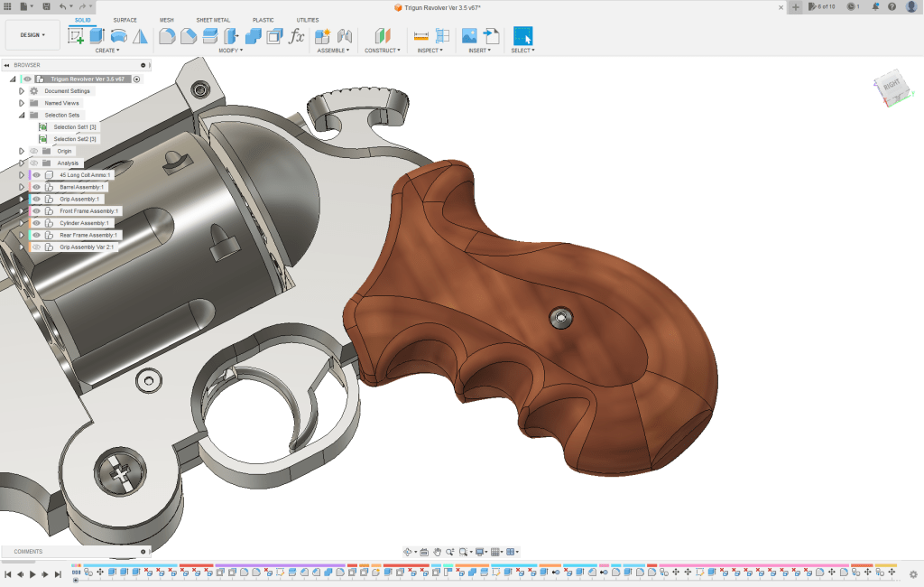Show the Grip Assembly Var 2:1 component
The height and width of the screenshot is (587, 924).
click(x=37, y=247)
